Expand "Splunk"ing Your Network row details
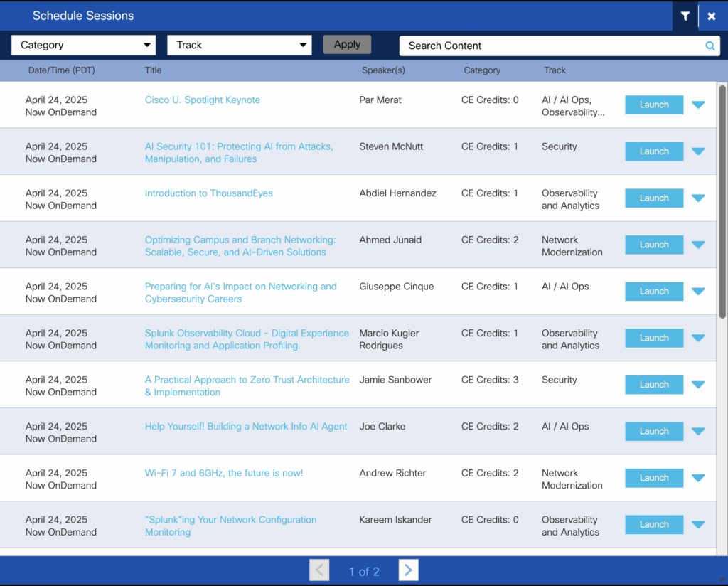Image resolution: width=728 pixels, height=586 pixels. 698,525
